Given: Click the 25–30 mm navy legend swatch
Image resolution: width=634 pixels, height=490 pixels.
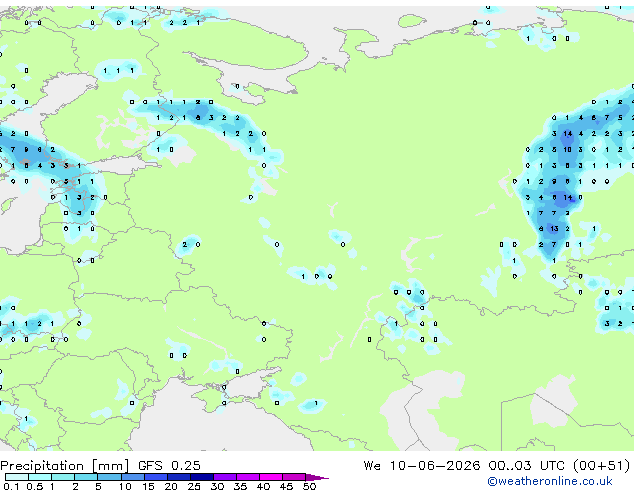Looking at the screenshot, I should pos(201,477).
